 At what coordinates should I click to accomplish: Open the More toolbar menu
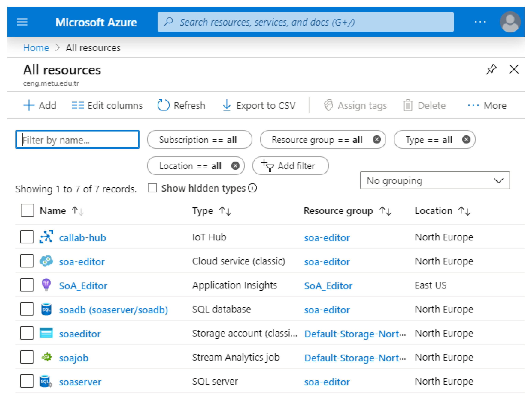487,105
